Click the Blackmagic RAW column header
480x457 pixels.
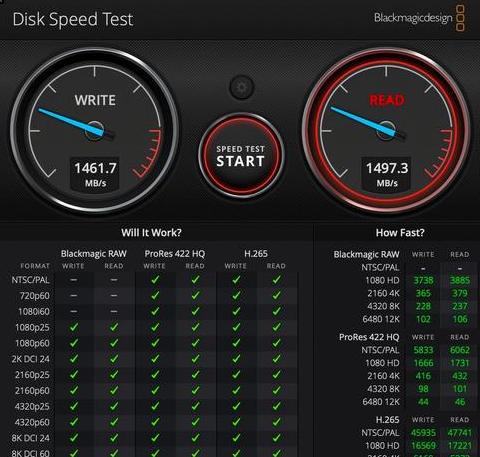pyautogui.click(x=94, y=254)
